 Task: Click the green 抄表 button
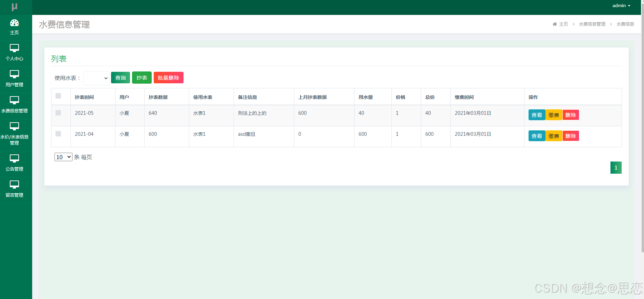pos(142,78)
